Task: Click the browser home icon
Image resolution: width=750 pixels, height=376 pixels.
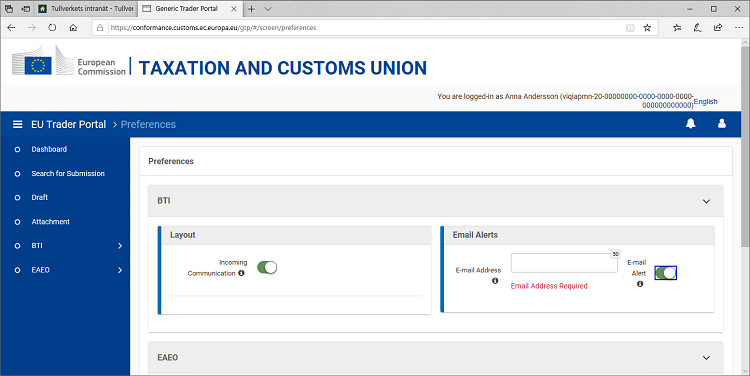Action: point(73,28)
